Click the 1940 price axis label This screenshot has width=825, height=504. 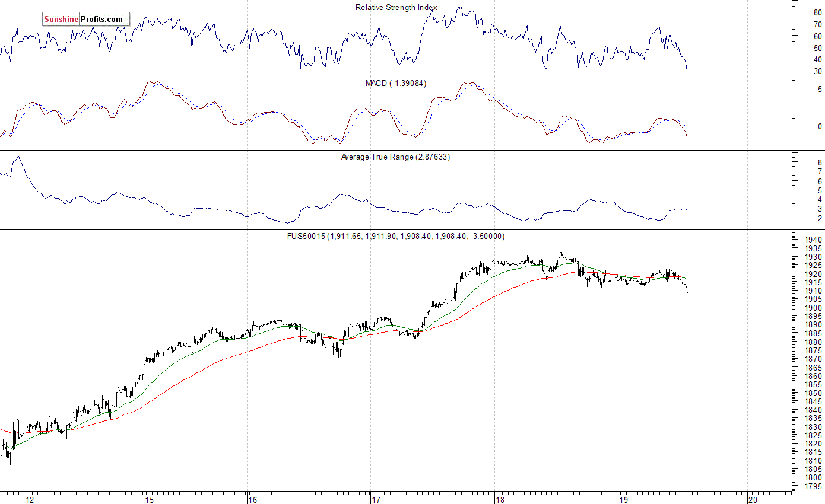pos(813,240)
